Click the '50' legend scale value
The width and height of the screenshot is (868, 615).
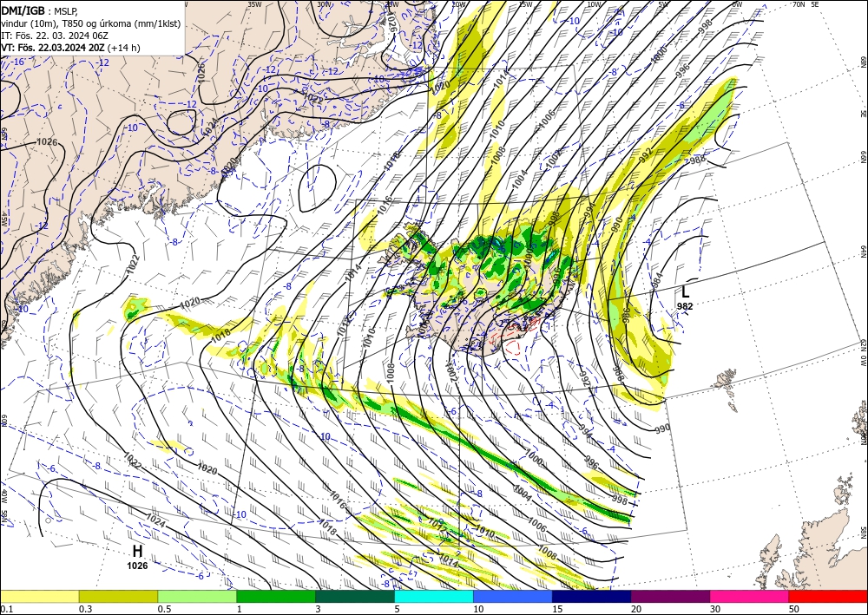[794, 609]
